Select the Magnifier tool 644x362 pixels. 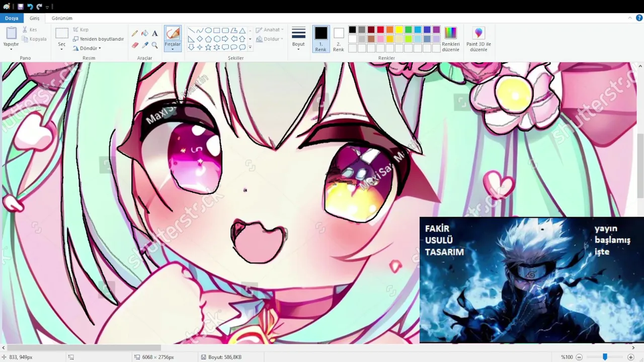point(155,45)
